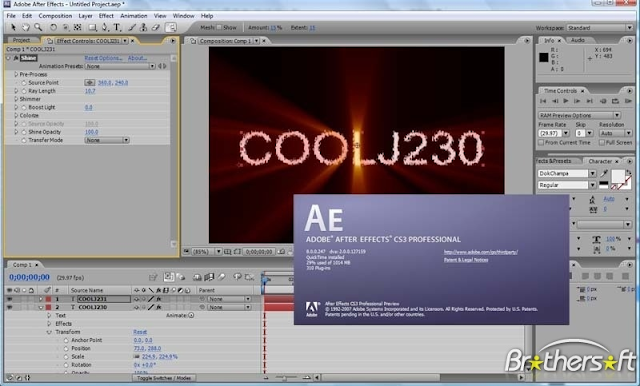Open Resolution Auto dropdown
This screenshot has height=386, width=640.
coord(615,133)
